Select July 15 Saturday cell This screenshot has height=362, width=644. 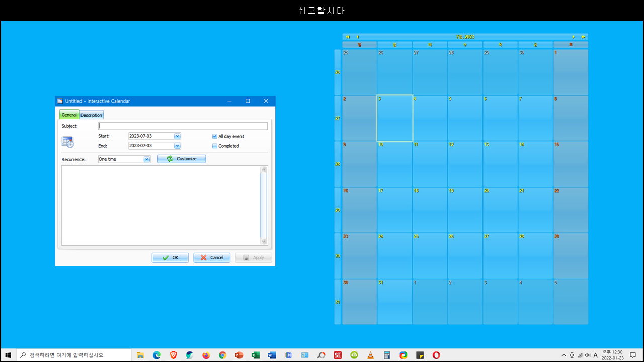[571, 164]
